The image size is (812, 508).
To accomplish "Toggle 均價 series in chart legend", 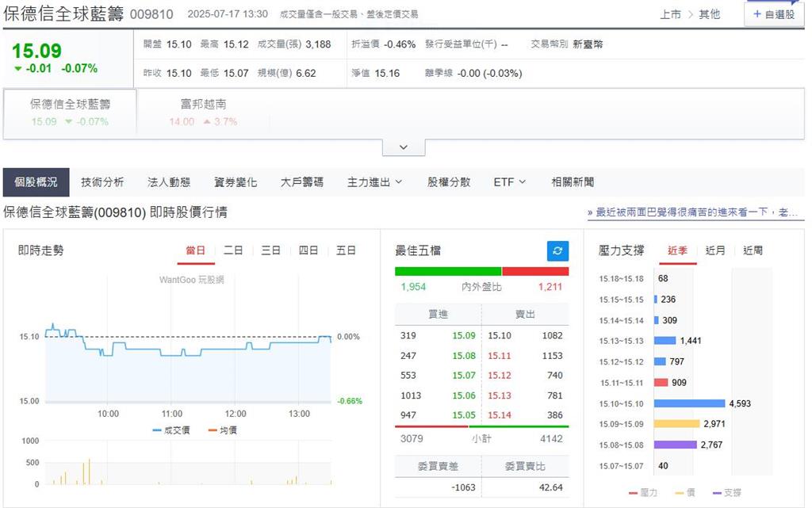I will pyautogui.click(x=223, y=430).
